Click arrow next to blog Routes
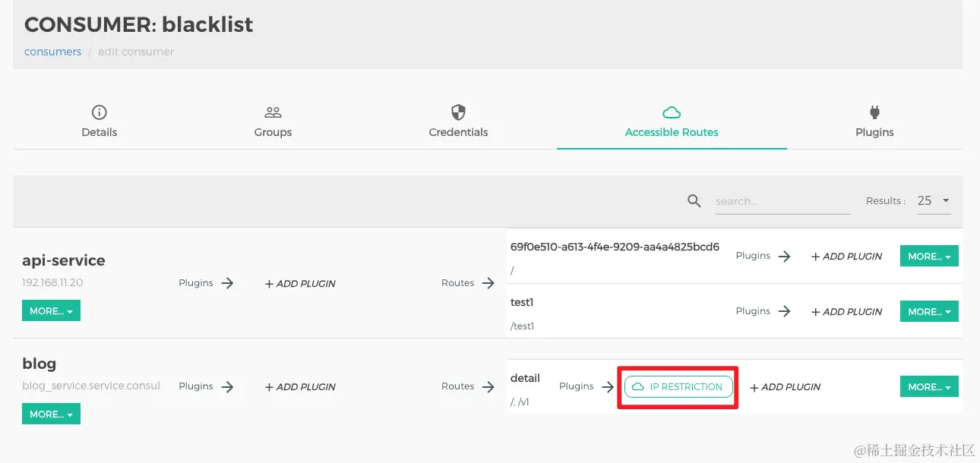The width and height of the screenshot is (980, 463). (488, 386)
